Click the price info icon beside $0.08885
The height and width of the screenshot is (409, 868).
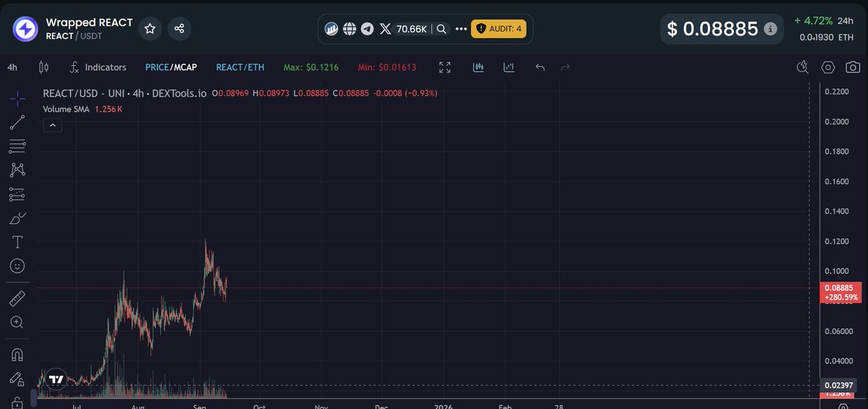(x=770, y=29)
